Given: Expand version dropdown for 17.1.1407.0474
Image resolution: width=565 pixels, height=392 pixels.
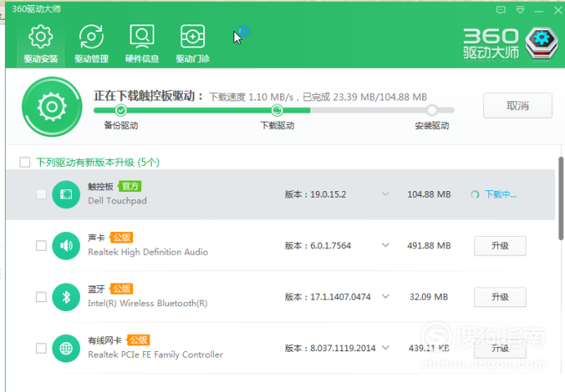Looking at the screenshot, I should tap(385, 296).
